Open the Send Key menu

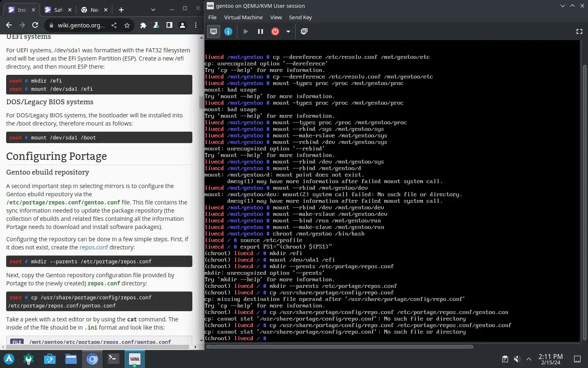301,17
